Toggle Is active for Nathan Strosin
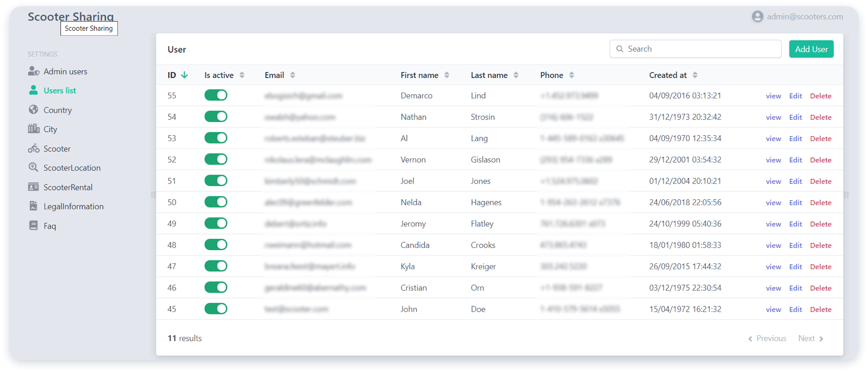 216,117
